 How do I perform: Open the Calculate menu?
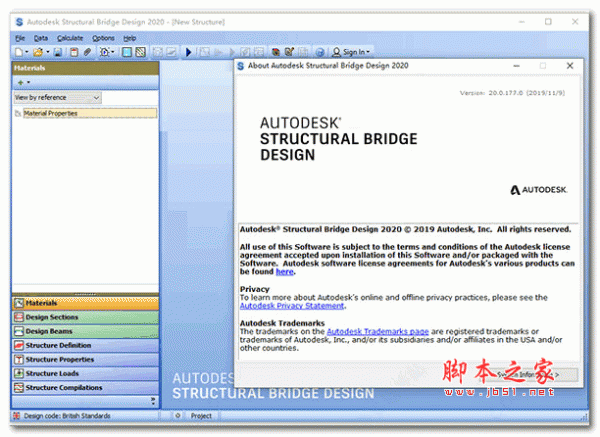pos(70,38)
